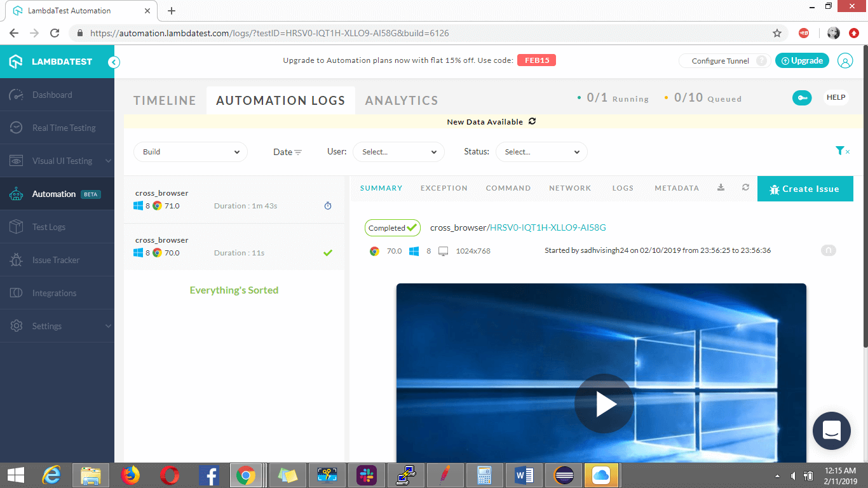The height and width of the screenshot is (488, 868).
Task: Click the key icon beside the Help button
Action: coord(802,98)
